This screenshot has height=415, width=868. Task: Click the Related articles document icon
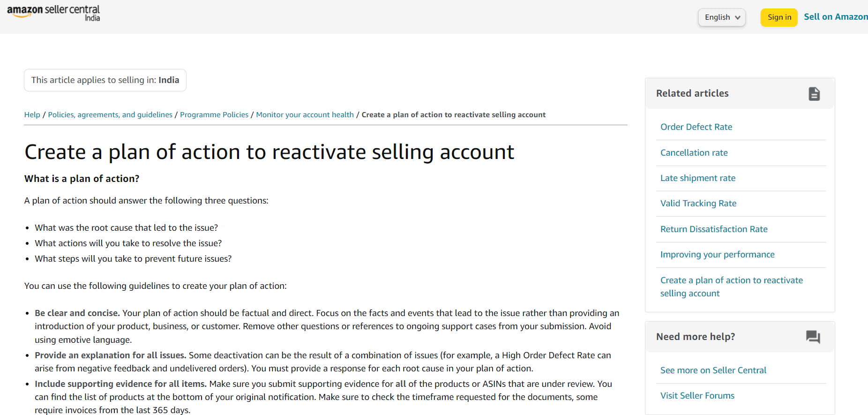point(814,94)
